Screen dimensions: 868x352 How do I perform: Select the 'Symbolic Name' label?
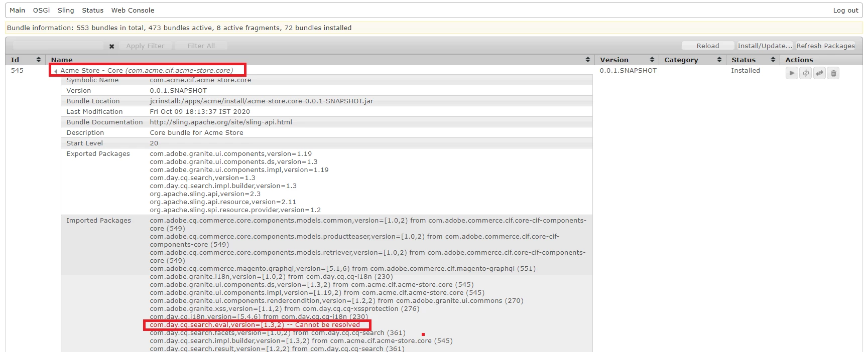tap(92, 80)
